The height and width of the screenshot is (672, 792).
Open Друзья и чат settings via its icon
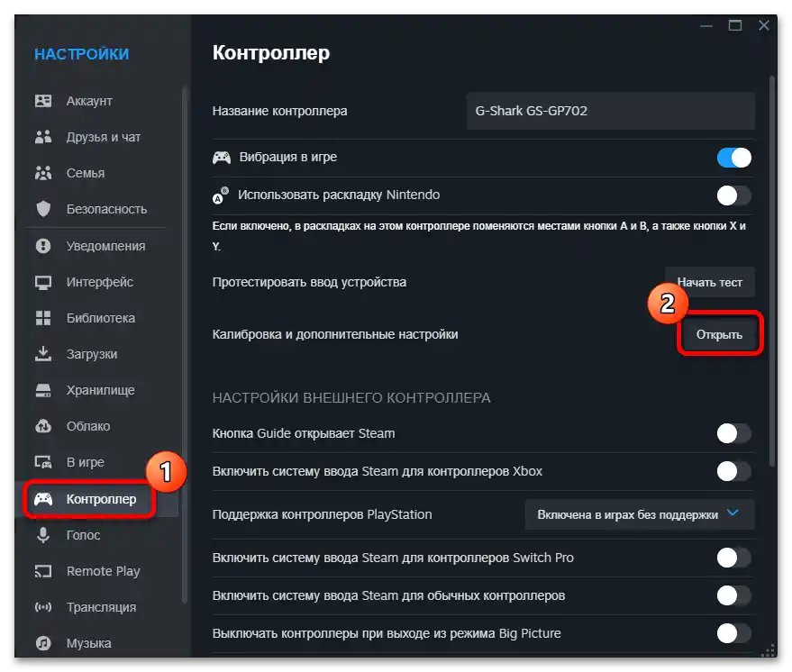[42, 137]
